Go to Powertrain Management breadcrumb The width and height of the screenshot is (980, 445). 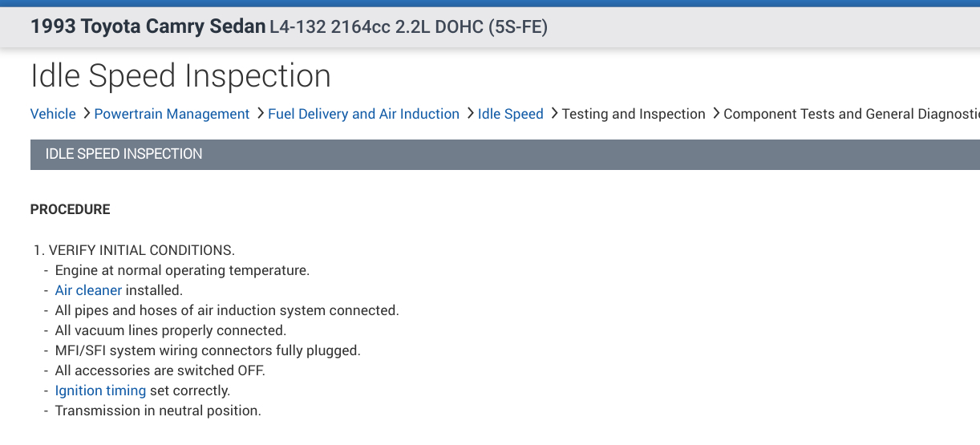click(172, 114)
